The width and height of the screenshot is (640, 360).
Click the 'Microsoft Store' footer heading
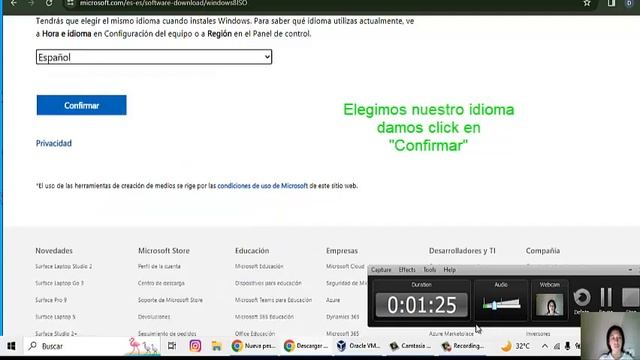pos(164,251)
